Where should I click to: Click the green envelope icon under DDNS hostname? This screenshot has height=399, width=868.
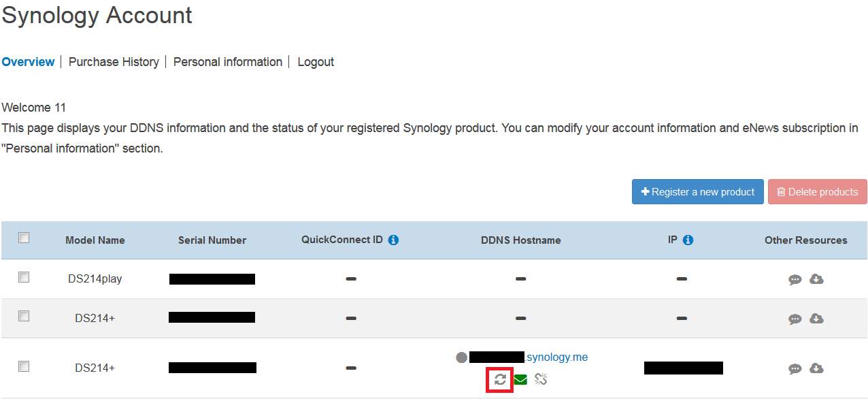click(x=520, y=380)
